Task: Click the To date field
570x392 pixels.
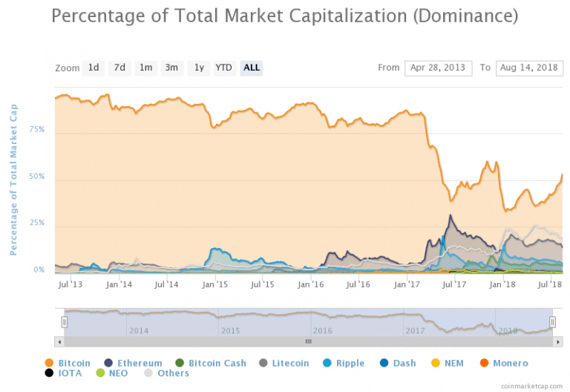Action: coord(529,68)
